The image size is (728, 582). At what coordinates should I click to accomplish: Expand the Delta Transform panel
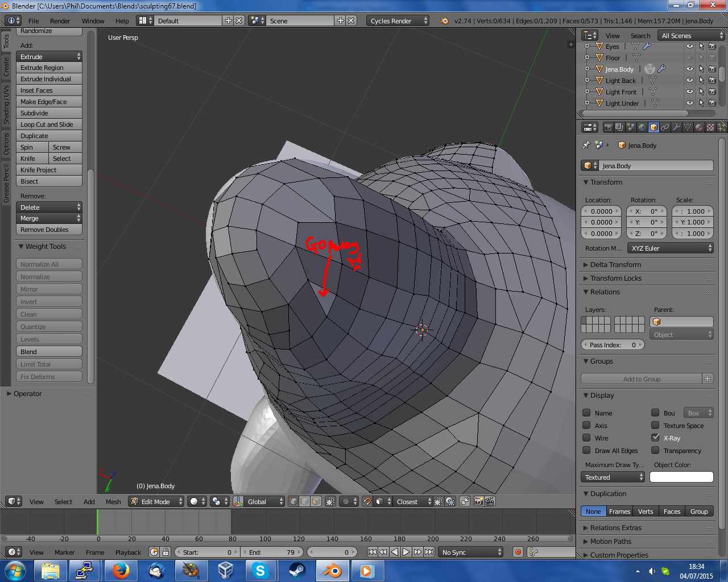615,265
